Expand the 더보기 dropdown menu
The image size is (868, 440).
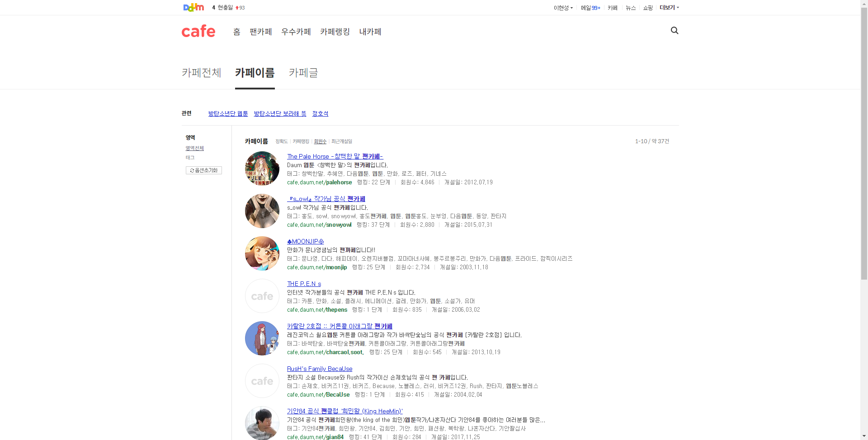669,8
